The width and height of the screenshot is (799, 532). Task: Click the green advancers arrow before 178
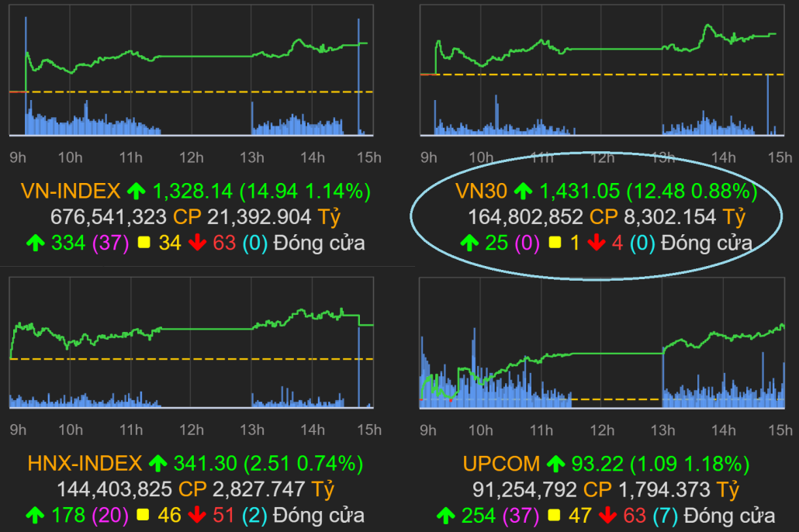(x=34, y=516)
